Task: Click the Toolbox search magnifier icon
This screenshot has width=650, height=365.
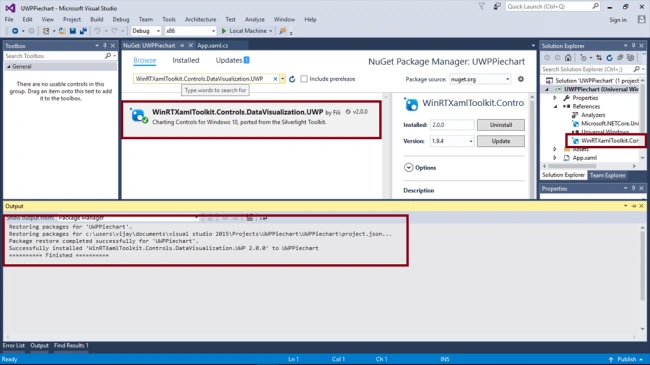Action: pyautogui.click(x=108, y=56)
